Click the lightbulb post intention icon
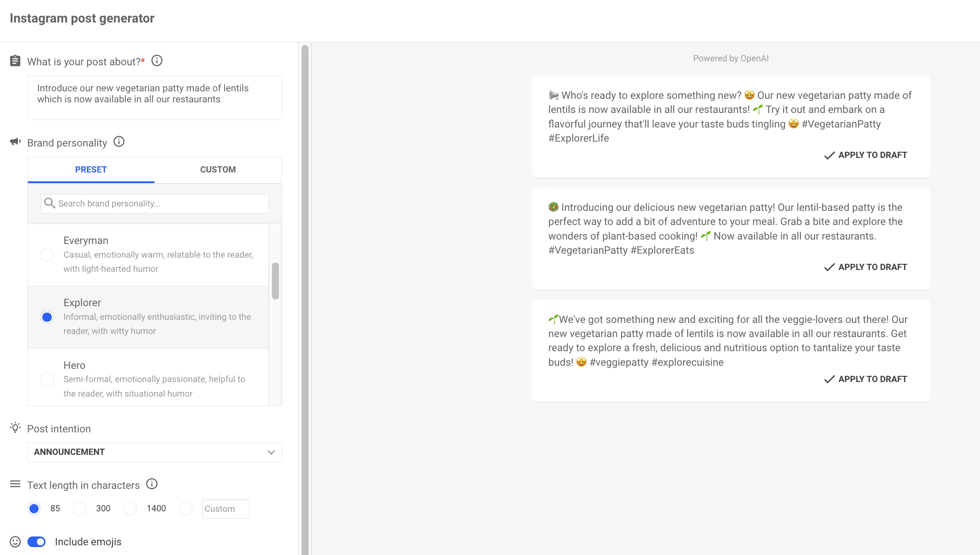The height and width of the screenshot is (555, 980). click(15, 428)
